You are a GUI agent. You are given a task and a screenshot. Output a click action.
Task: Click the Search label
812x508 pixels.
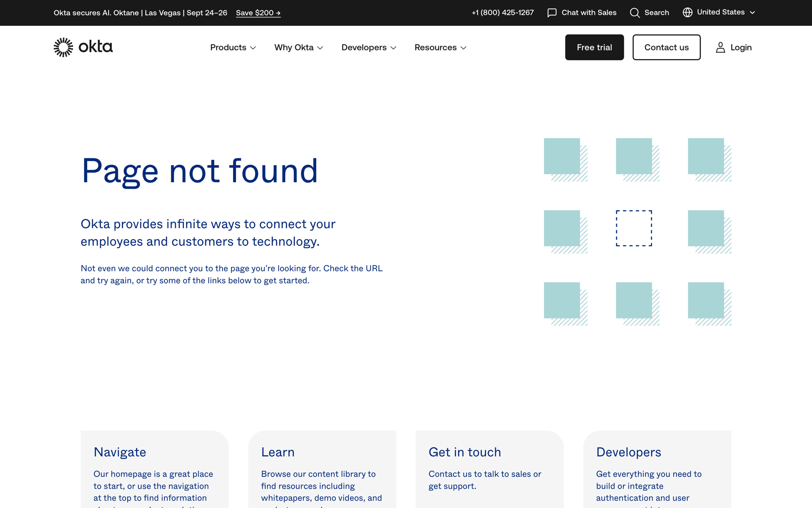click(657, 13)
